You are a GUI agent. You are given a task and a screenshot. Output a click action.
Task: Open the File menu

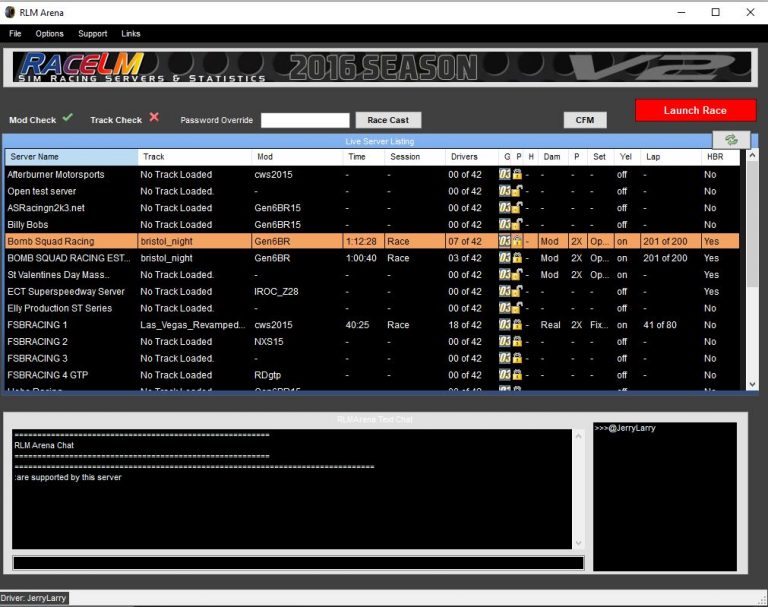tap(15, 34)
